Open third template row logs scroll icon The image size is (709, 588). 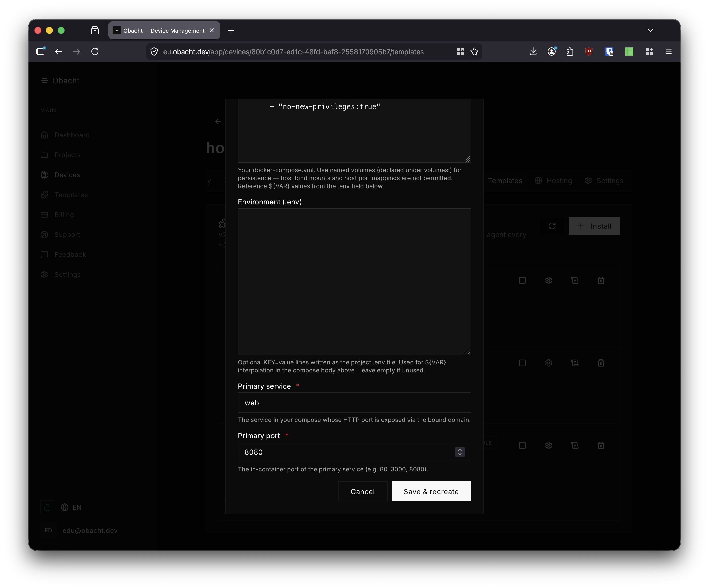pos(575,445)
